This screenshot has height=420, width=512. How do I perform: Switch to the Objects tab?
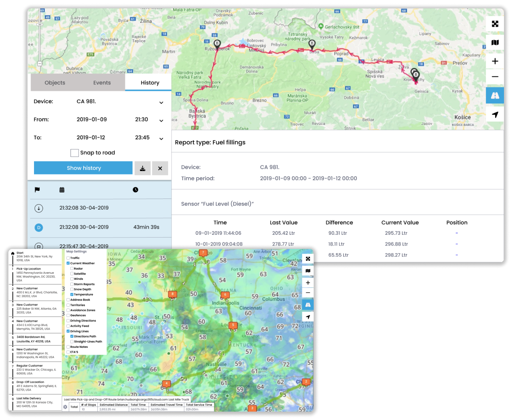tap(55, 83)
